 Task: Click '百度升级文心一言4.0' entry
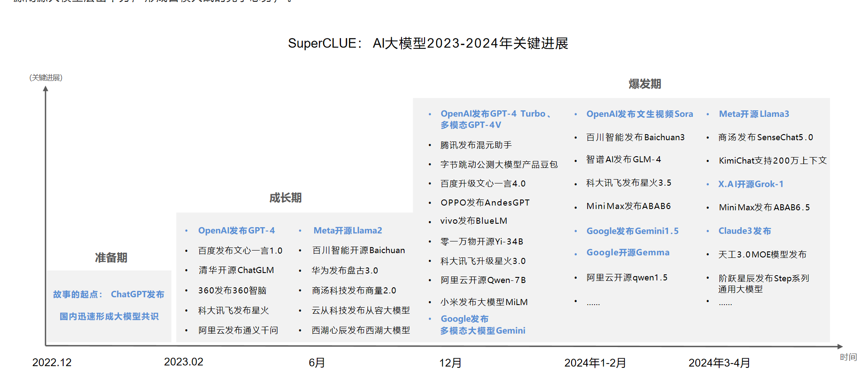483,183
